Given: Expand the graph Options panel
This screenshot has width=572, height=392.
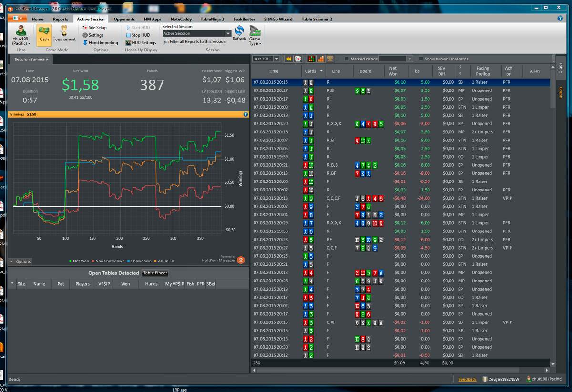Looking at the screenshot, I should pyautogui.click(x=20, y=261).
